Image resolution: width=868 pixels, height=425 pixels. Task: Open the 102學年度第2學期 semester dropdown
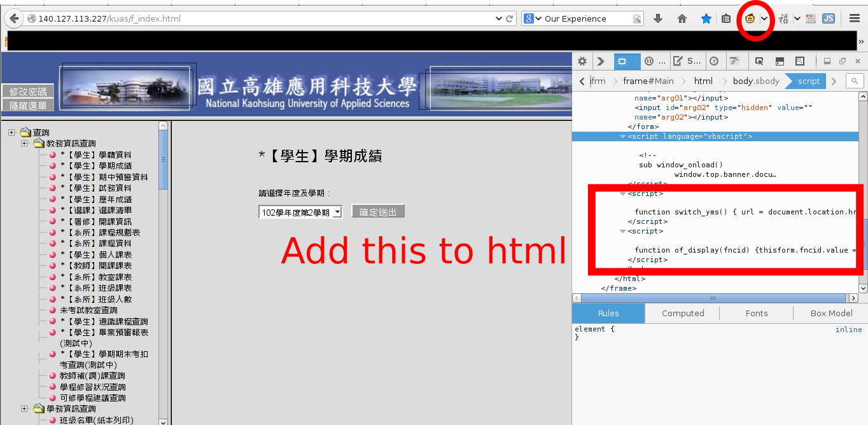tap(300, 212)
